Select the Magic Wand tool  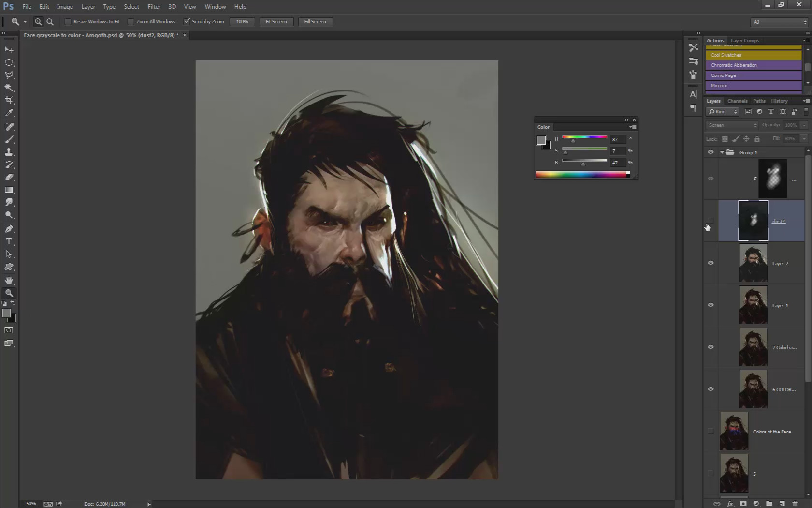(x=9, y=88)
